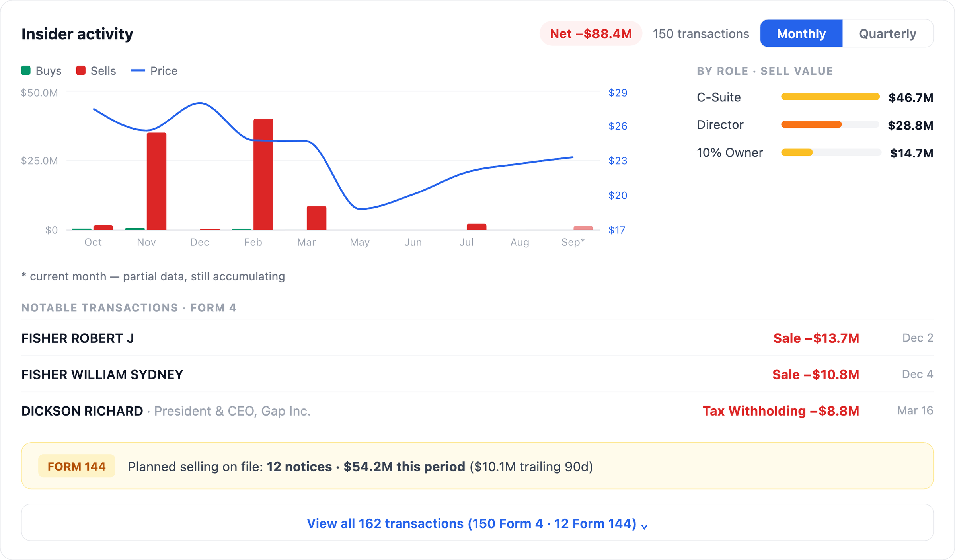The height and width of the screenshot is (560, 955).
Task: Click the 150 transactions count
Action: [x=701, y=34]
